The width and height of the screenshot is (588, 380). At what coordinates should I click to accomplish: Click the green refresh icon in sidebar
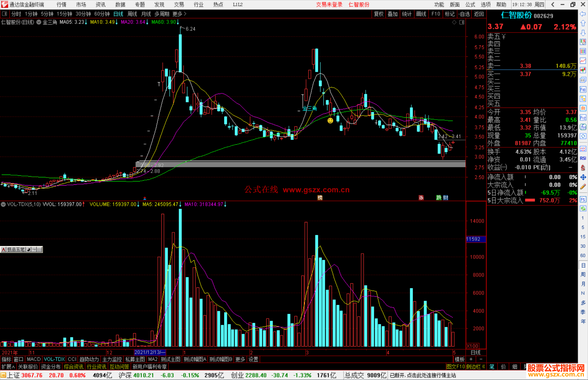pyautogui.click(x=583, y=209)
